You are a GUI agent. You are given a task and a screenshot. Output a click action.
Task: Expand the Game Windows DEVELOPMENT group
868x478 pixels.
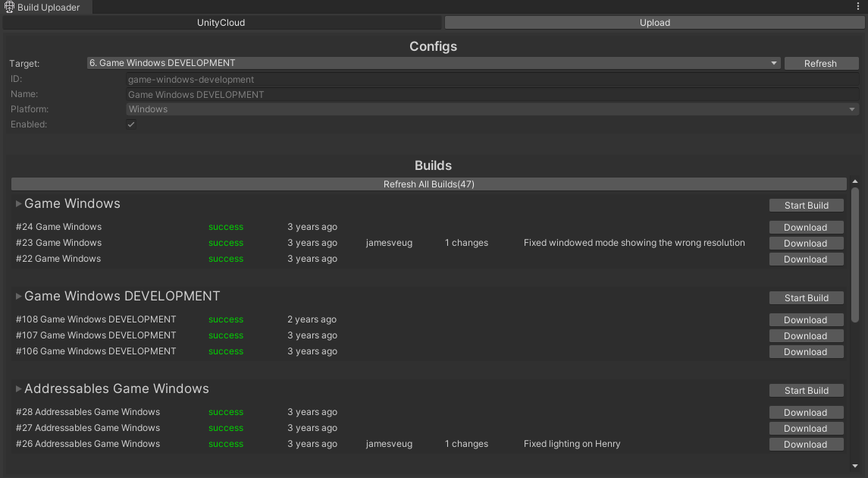17,296
